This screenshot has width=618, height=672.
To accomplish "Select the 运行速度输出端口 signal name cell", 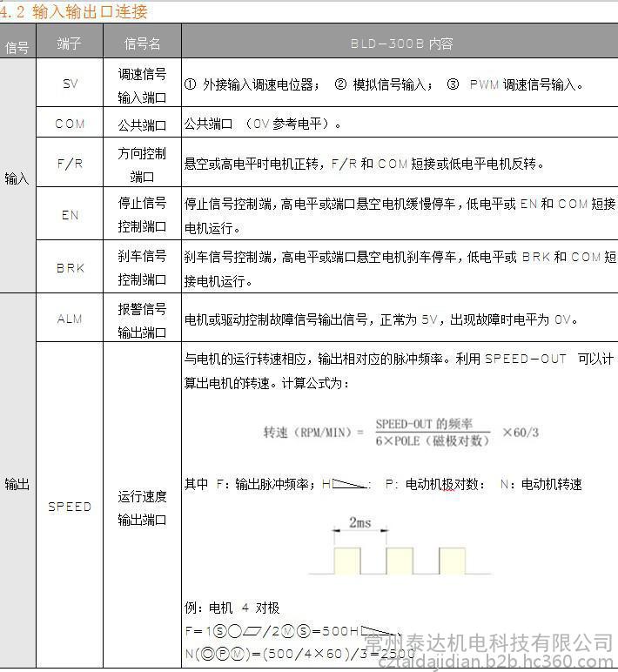I will click(142, 507).
